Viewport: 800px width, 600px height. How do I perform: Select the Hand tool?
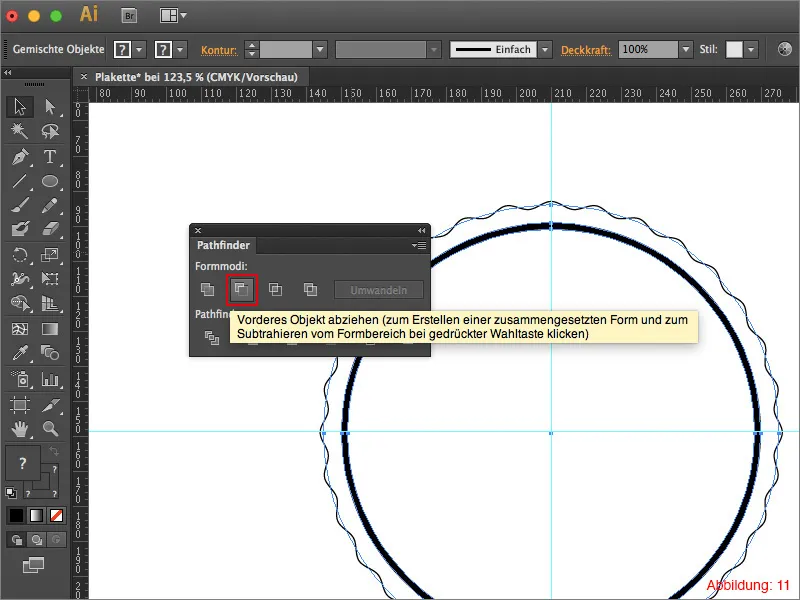pyautogui.click(x=20, y=429)
